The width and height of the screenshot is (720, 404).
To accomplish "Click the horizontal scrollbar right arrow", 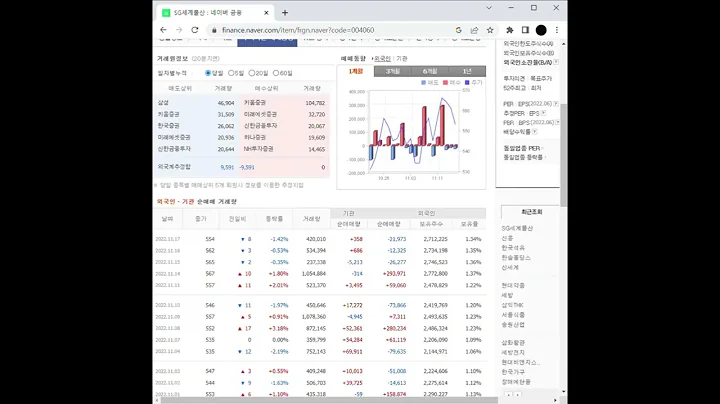I will click(556, 400).
